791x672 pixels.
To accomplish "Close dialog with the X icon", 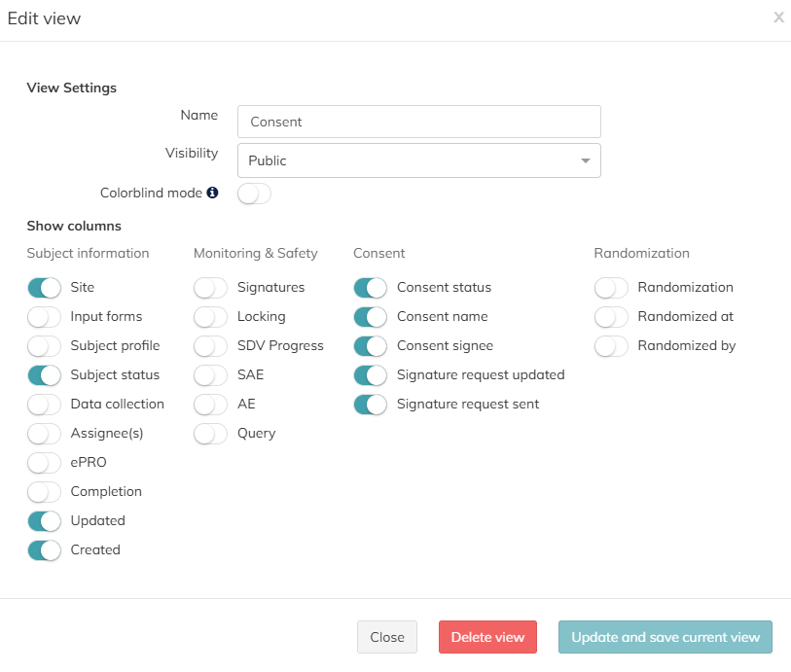I will [x=778, y=18].
